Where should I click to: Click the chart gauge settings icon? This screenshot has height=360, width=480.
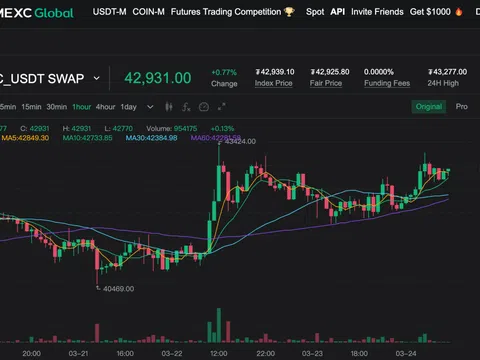pyautogui.click(x=204, y=107)
